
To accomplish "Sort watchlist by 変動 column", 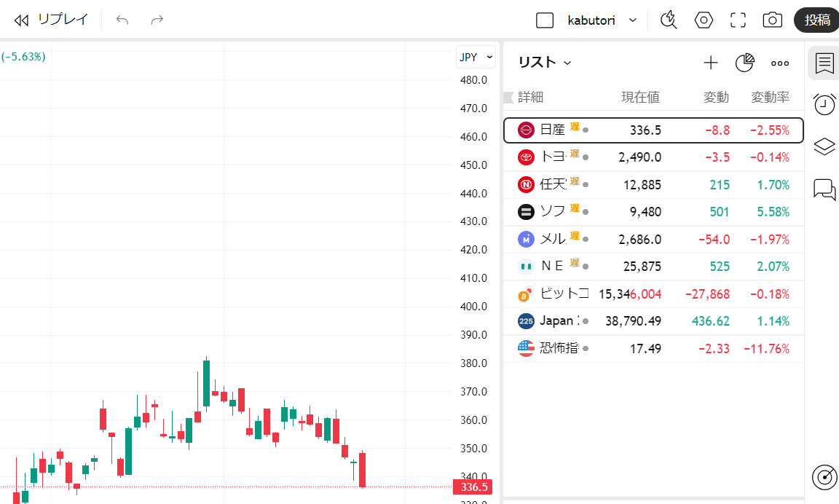I will click(x=716, y=98).
